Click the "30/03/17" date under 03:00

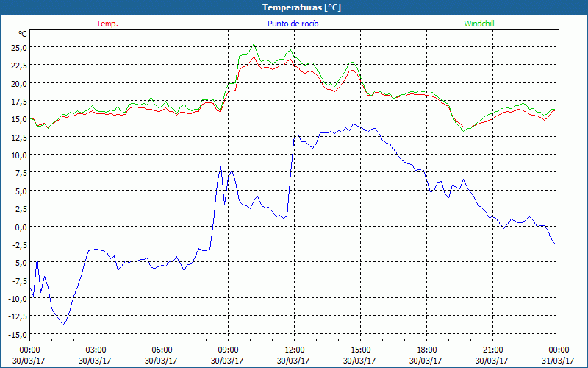pyautogui.click(x=96, y=361)
